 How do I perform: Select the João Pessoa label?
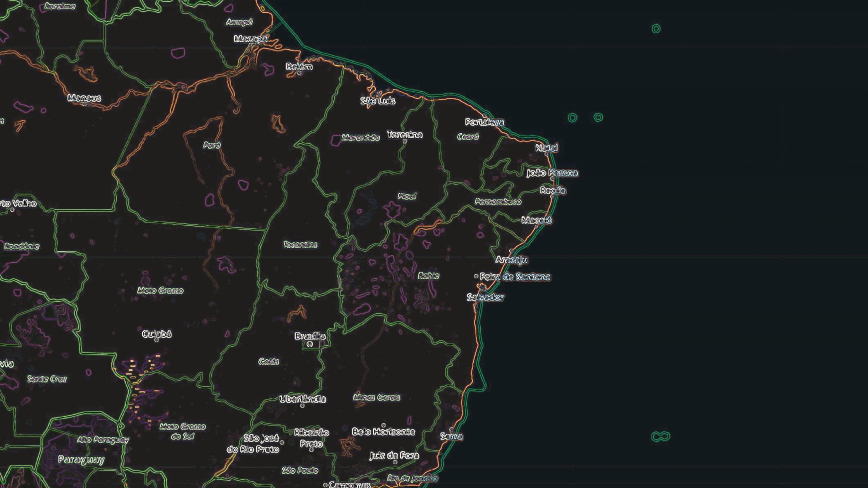coord(552,173)
